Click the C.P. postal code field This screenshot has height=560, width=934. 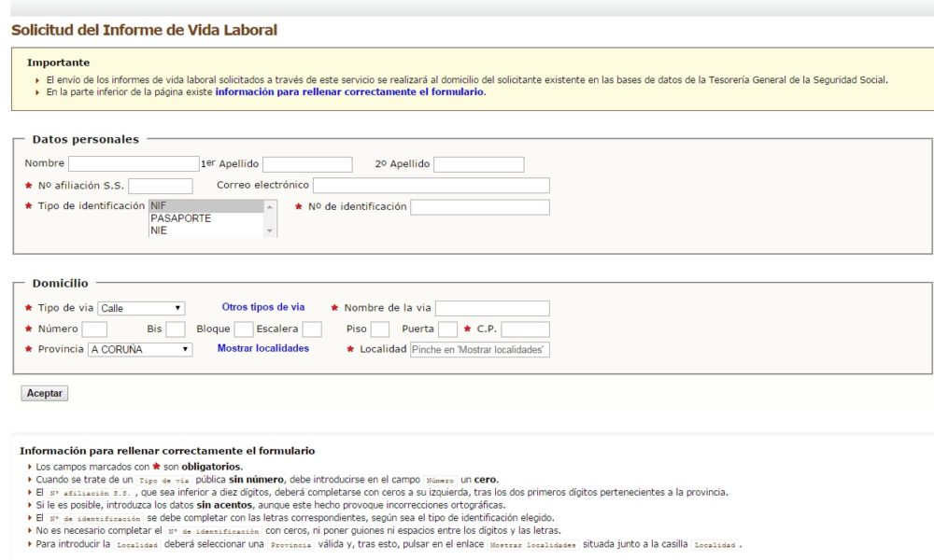(x=525, y=329)
